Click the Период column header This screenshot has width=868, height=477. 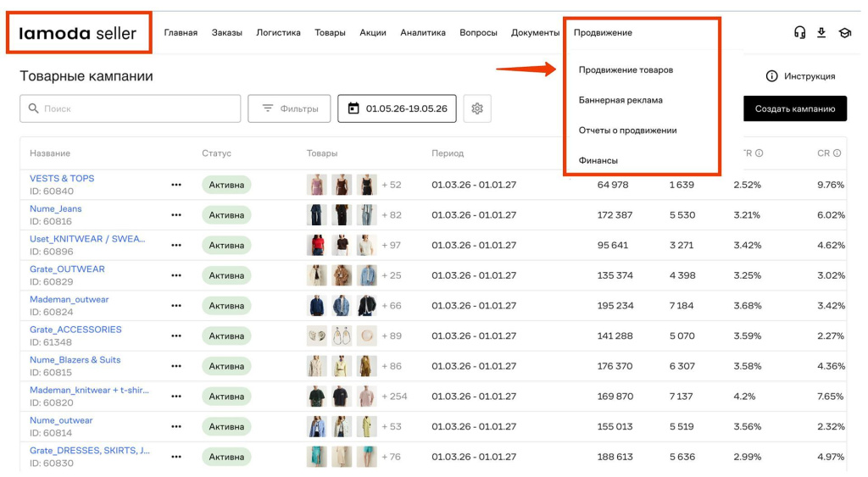click(448, 153)
